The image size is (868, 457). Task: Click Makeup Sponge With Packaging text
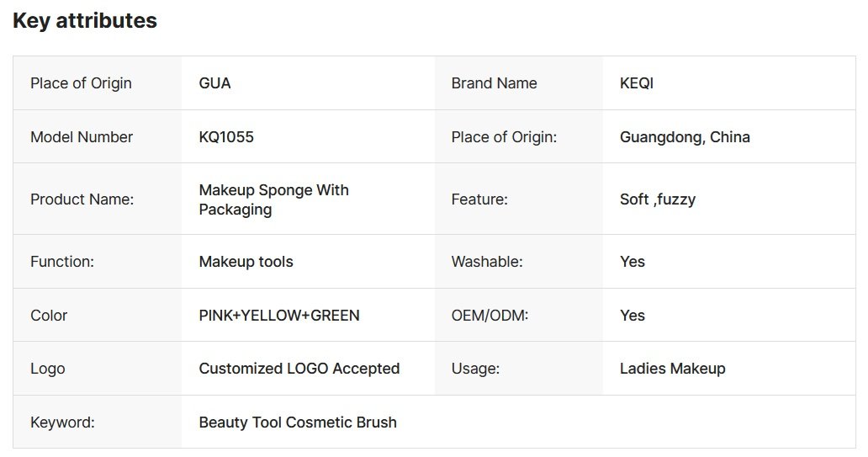273,199
